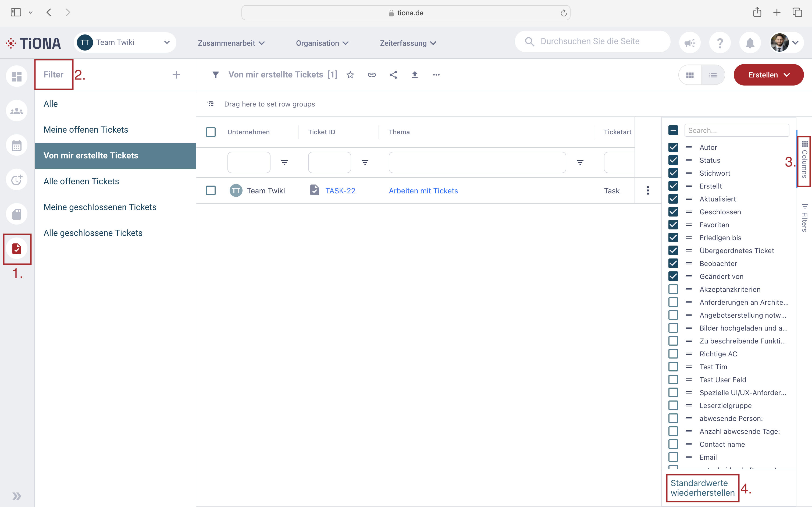
Task: Mark filter as favorite with star icon
Action: 350,75
